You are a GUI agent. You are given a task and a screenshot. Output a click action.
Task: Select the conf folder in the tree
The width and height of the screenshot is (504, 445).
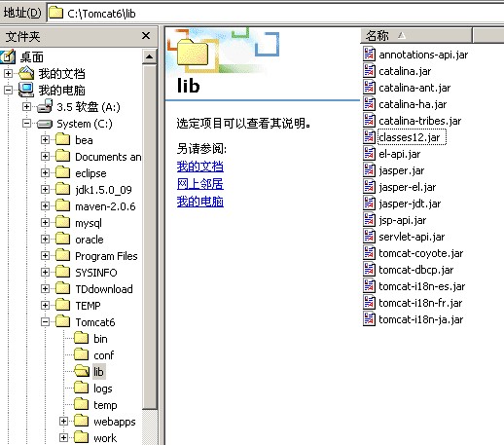[103, 355]
